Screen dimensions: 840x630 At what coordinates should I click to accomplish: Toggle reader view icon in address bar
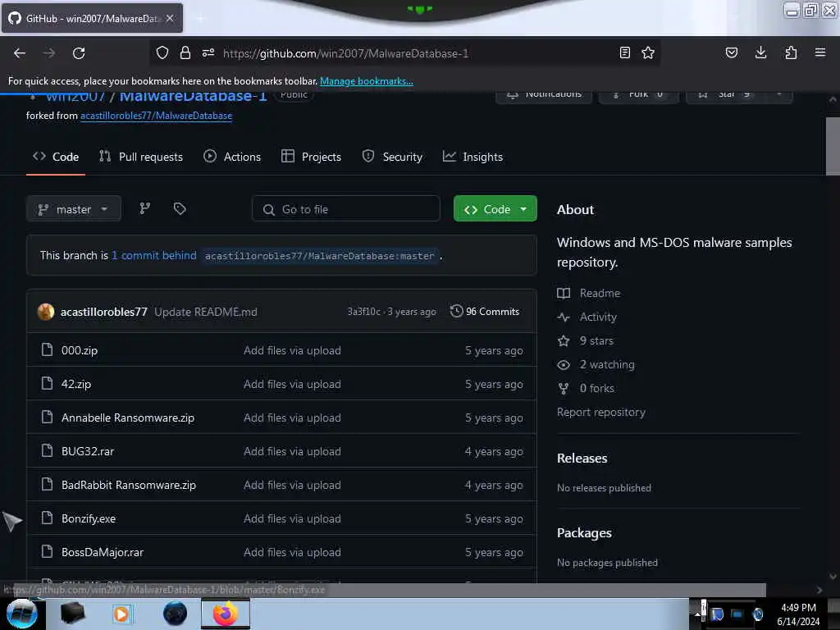click(624, 52)
